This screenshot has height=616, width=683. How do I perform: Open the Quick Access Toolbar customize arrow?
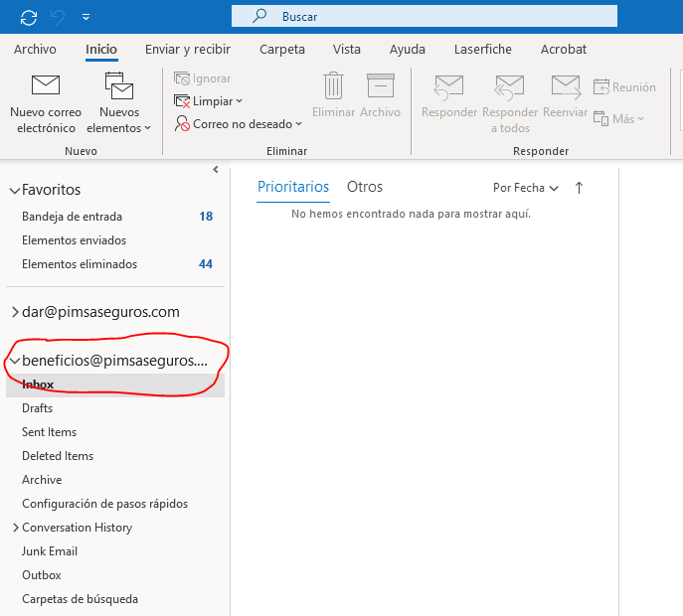coord(85,17)
